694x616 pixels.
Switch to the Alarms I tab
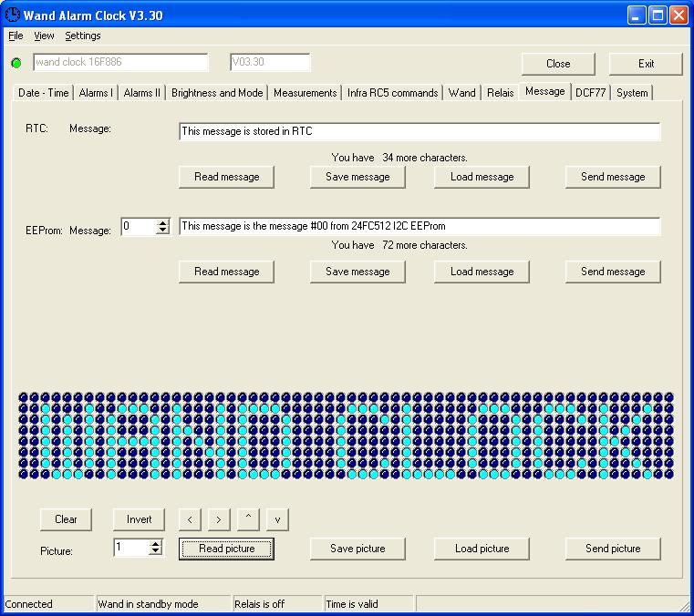96,93
